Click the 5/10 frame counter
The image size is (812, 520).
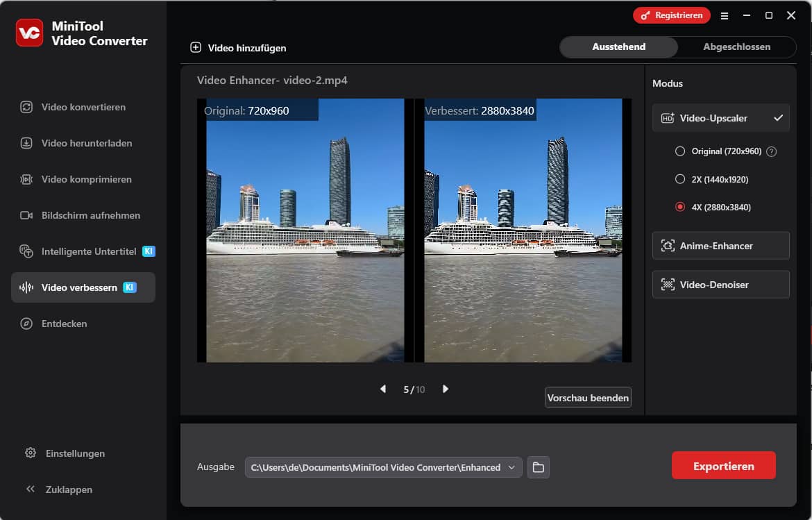[414, 389]
